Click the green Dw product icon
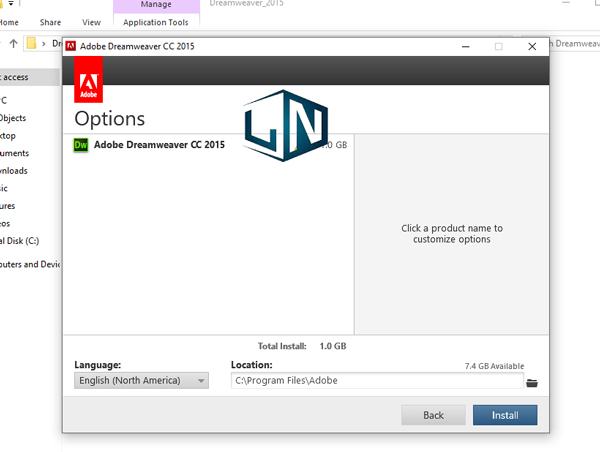The width and height of the screenshot is (600, 452). [81, 145]
